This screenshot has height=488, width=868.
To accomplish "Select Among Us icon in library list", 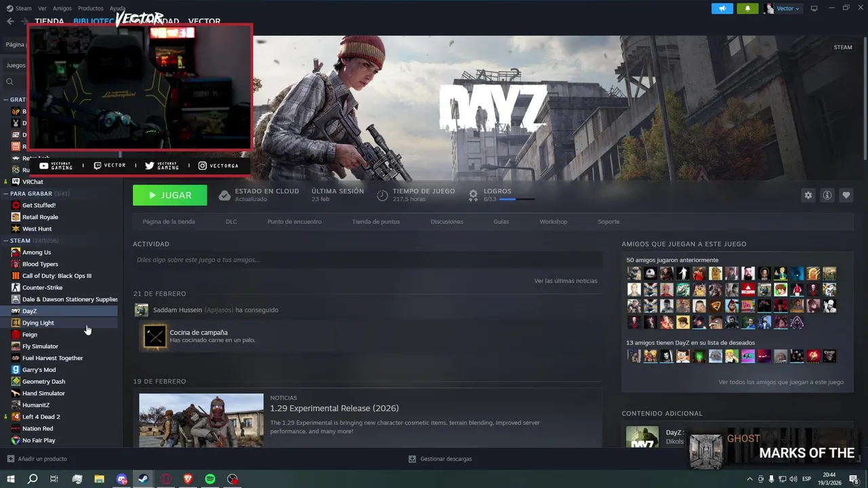I will 16,252.
